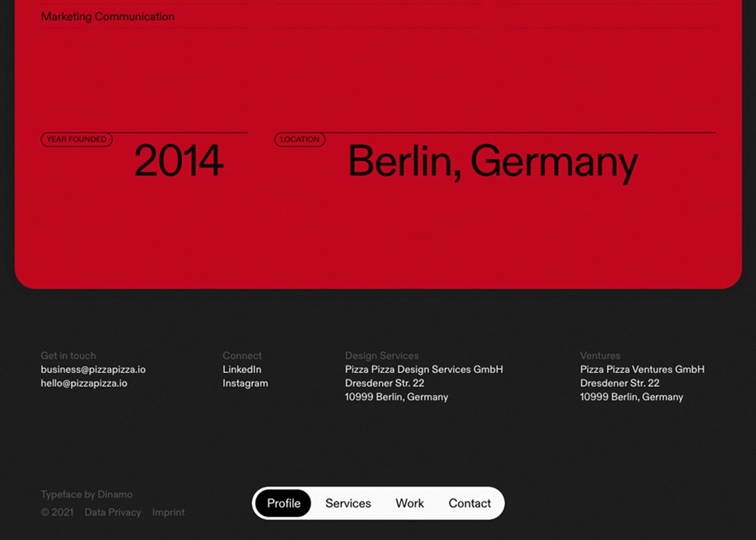The height and width of the screenshot is (540, 756).
Task: Open the Imprint link in footer
Action: [168, 512]
